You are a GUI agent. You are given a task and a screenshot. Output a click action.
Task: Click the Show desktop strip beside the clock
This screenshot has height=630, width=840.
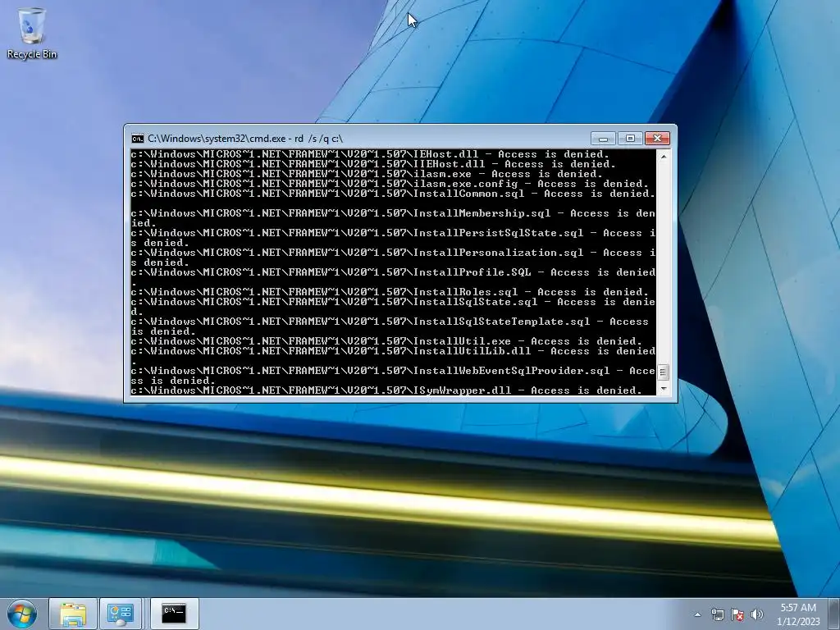[834, 614]
